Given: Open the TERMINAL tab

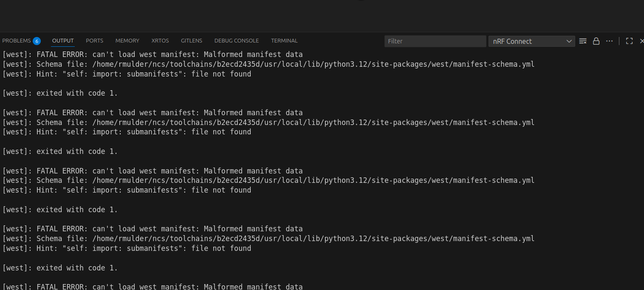Looking at the screenshot, I should (284, 40).
